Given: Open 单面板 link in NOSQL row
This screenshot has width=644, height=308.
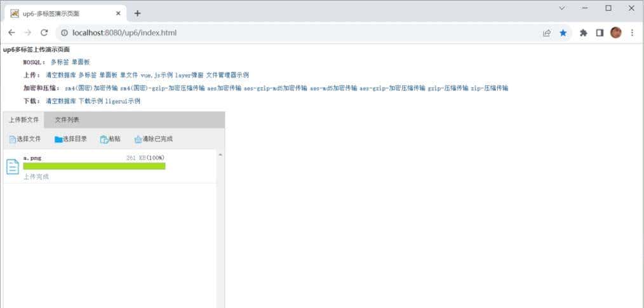Looking at the screenshot, I should click(81, 62).
